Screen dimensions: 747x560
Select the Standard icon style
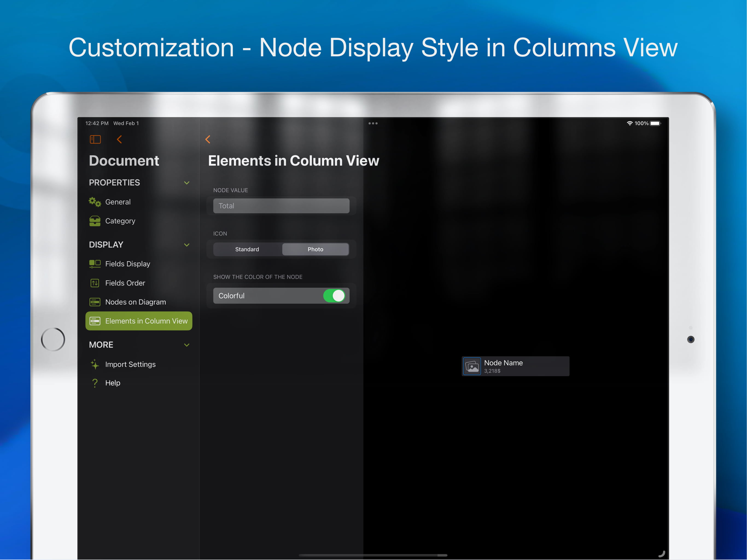pyautogui.click(x=247, y=249)
